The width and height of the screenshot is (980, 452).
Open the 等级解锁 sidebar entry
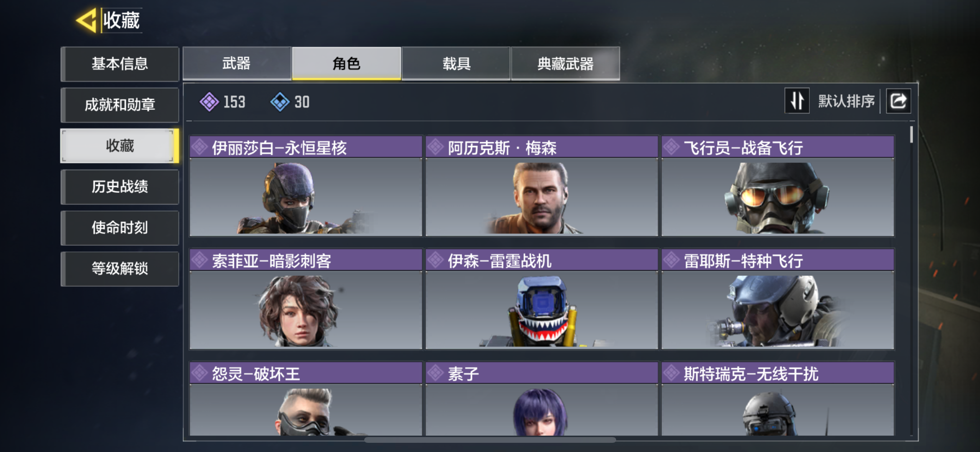click(120, 269)
